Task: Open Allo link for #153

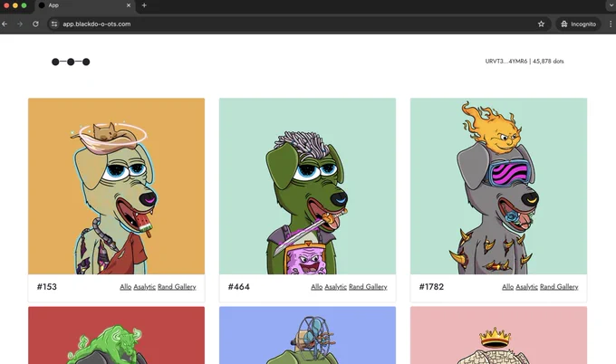Action: click(x=125, y=287)
